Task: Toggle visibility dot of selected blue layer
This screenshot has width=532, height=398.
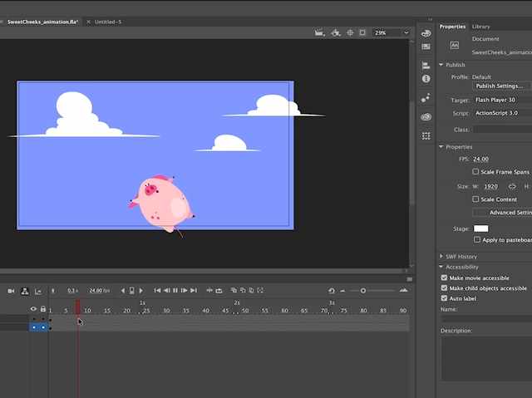Action: point(34,327)
